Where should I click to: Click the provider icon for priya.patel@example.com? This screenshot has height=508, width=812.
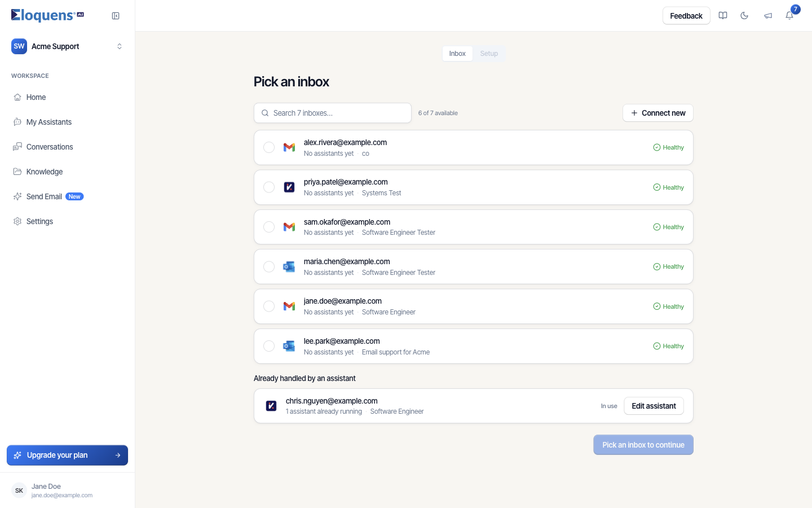tap(289, 187)
